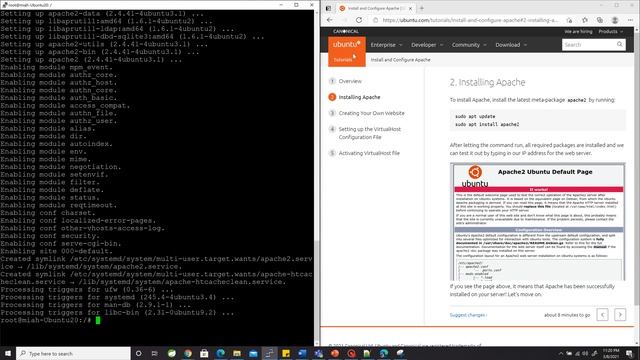Open Edge Collections icon
The image size is (640, 360).
click(x=600, y=20)
